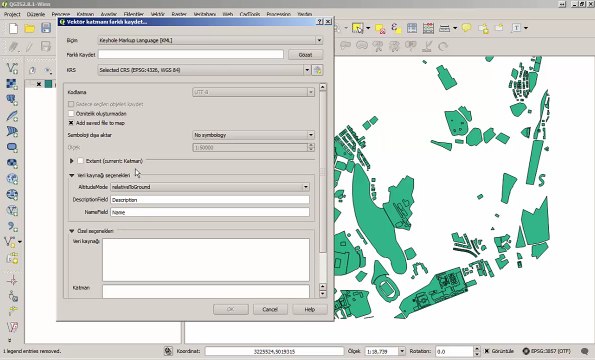The image size is (595, 360).
Task: Click the grayed-out save only selected features checkbox
Action: pos(71,104)
